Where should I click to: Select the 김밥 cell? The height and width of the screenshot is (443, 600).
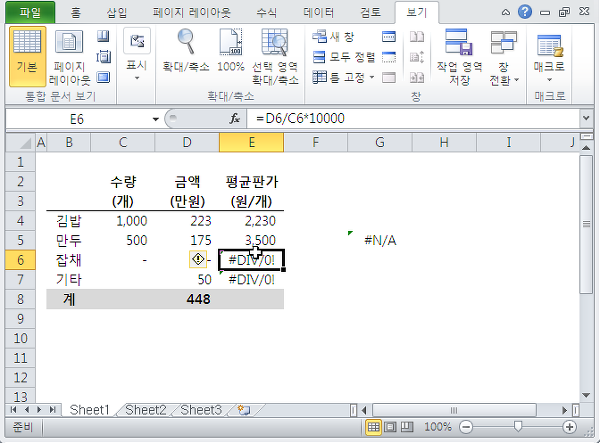tap(69, 221)
